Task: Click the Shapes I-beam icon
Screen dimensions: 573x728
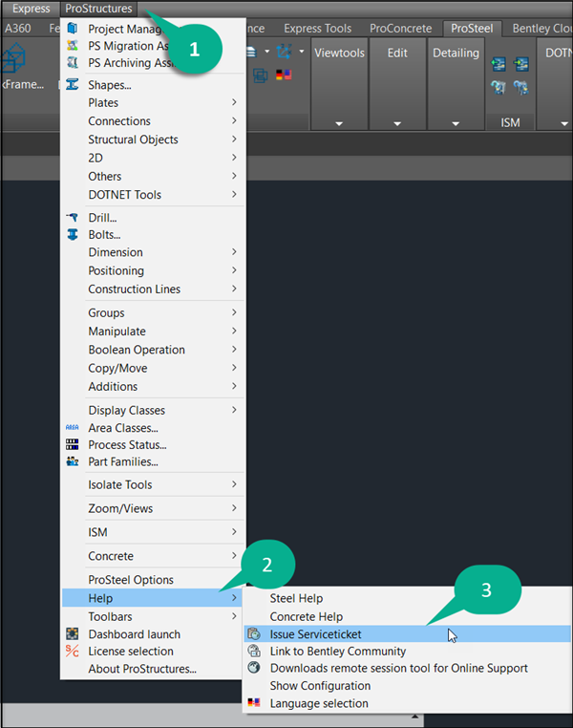Action: 73,84
